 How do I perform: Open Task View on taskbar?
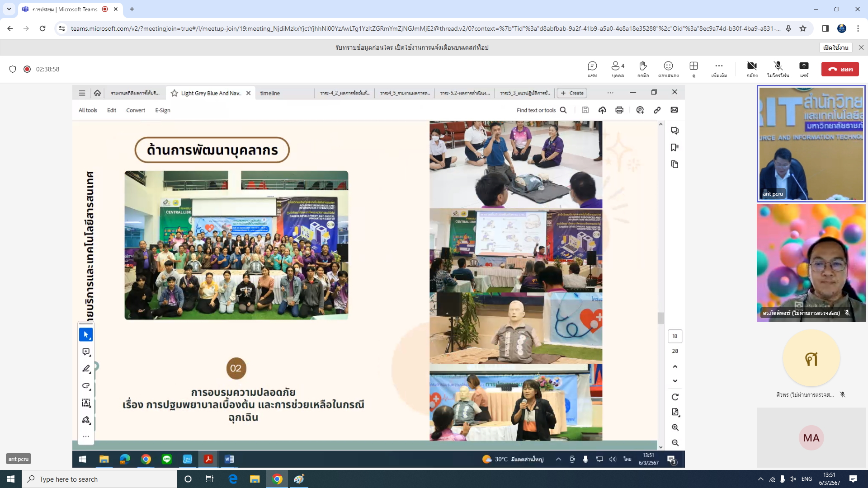click(209, 479)
